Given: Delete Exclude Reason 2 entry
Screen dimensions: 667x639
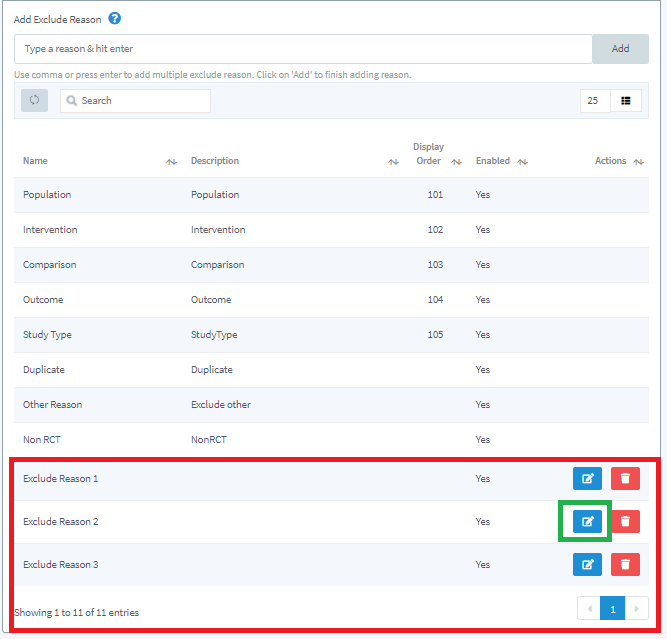Looking at the screenshot, I should (x=625, y=522).
